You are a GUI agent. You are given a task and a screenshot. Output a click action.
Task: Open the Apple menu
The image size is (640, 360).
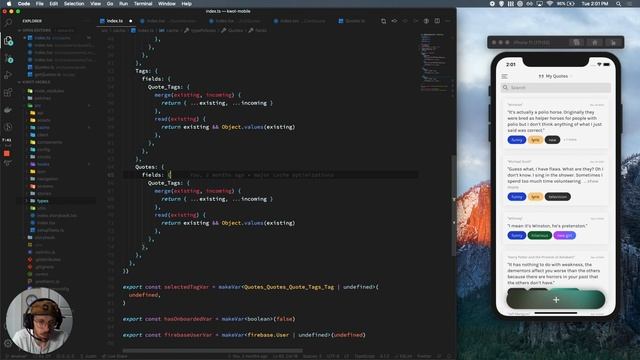pyautogui.click(x=9, y=4)
